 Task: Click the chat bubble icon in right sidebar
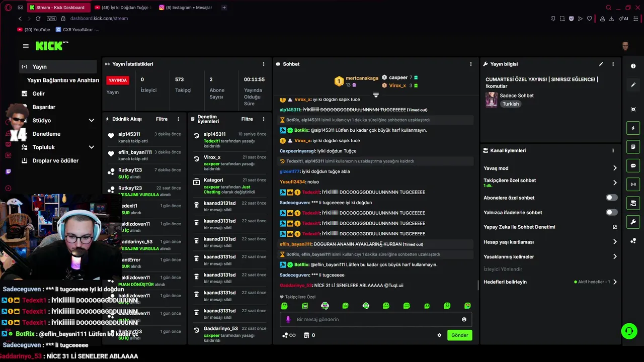click(633, 165)
